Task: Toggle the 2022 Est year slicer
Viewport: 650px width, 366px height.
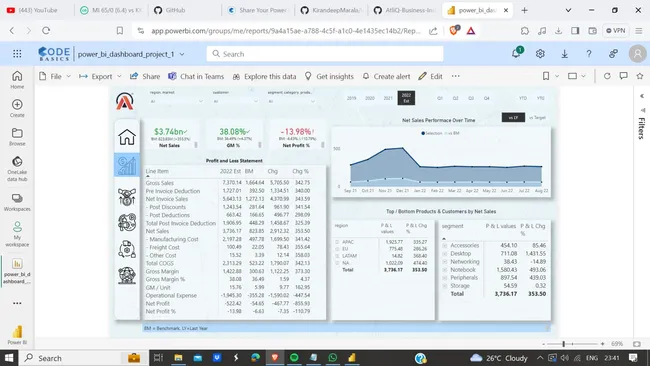Action: click(406, 98)
